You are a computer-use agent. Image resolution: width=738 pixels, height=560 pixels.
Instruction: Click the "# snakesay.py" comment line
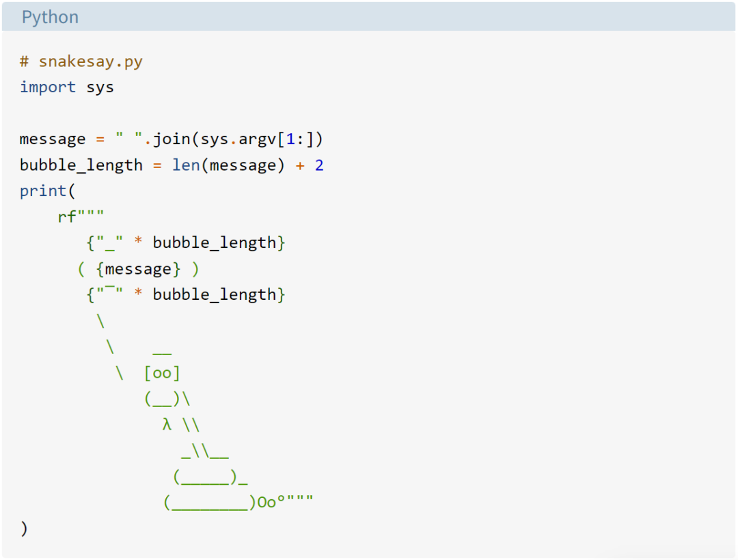[x=81, y=61]
